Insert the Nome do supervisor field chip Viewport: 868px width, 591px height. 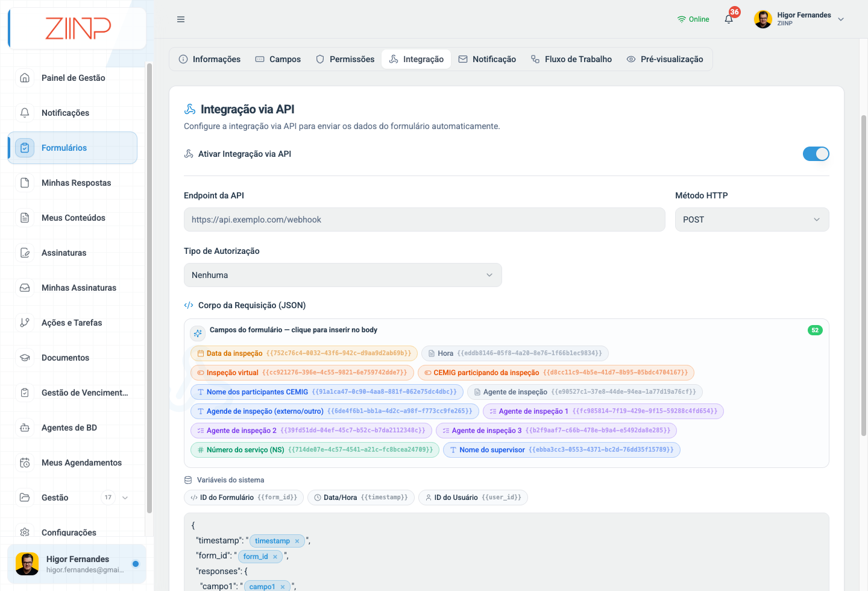click(562, 450)
